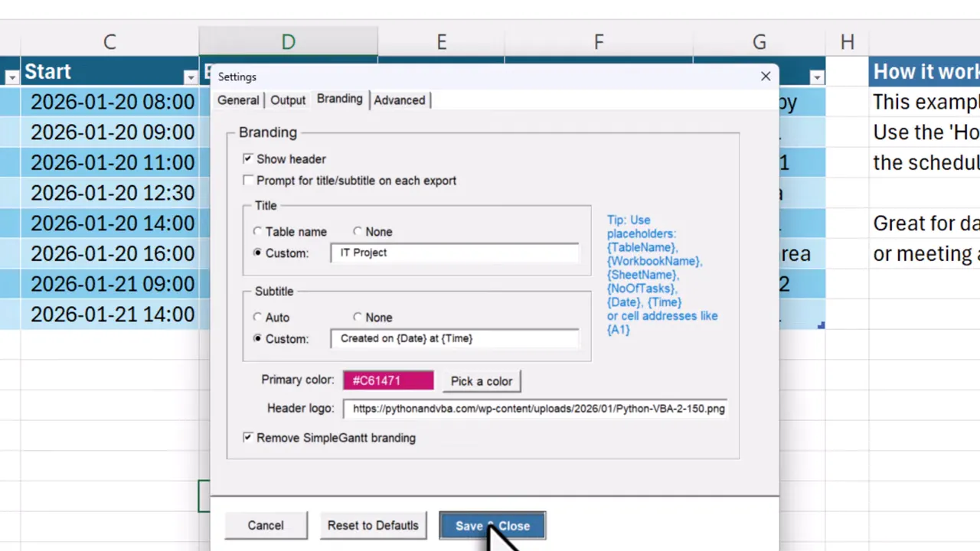Select column D header
This screenshot has height=551, width=980.
288,41
